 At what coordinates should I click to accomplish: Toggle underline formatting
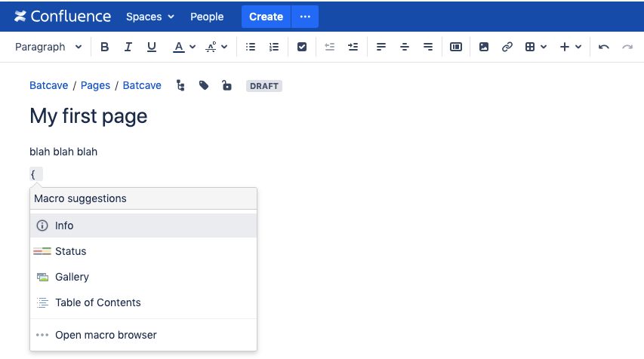(152, 47)
